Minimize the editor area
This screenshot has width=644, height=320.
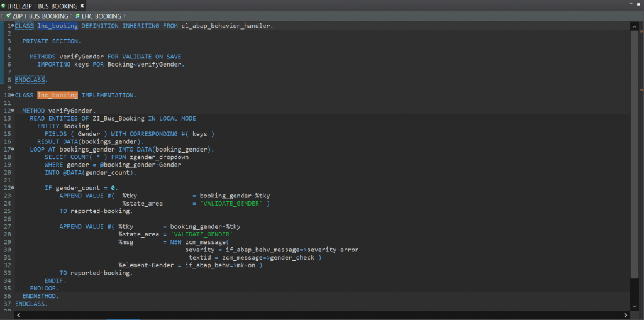point(631,3)
